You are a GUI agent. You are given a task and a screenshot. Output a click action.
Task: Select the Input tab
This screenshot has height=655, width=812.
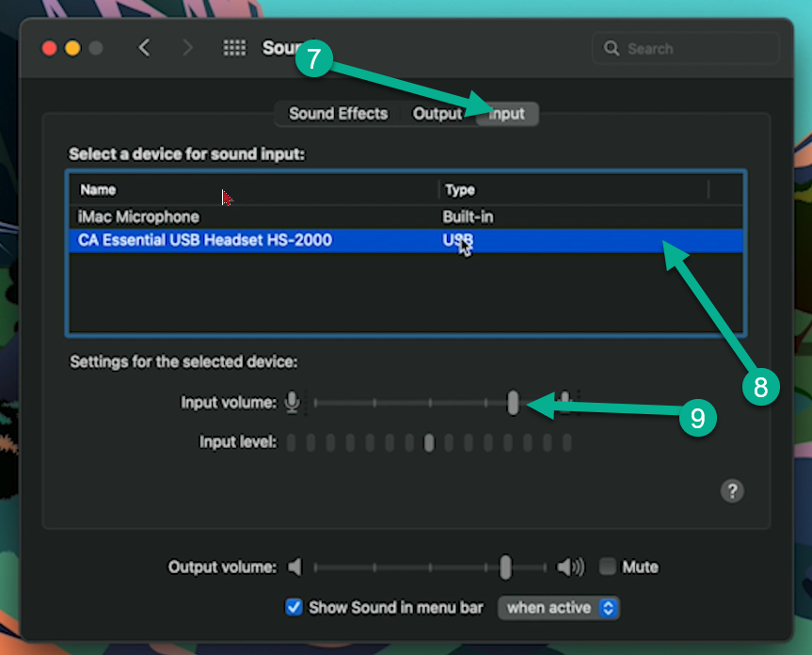click(x=507, y=113)
